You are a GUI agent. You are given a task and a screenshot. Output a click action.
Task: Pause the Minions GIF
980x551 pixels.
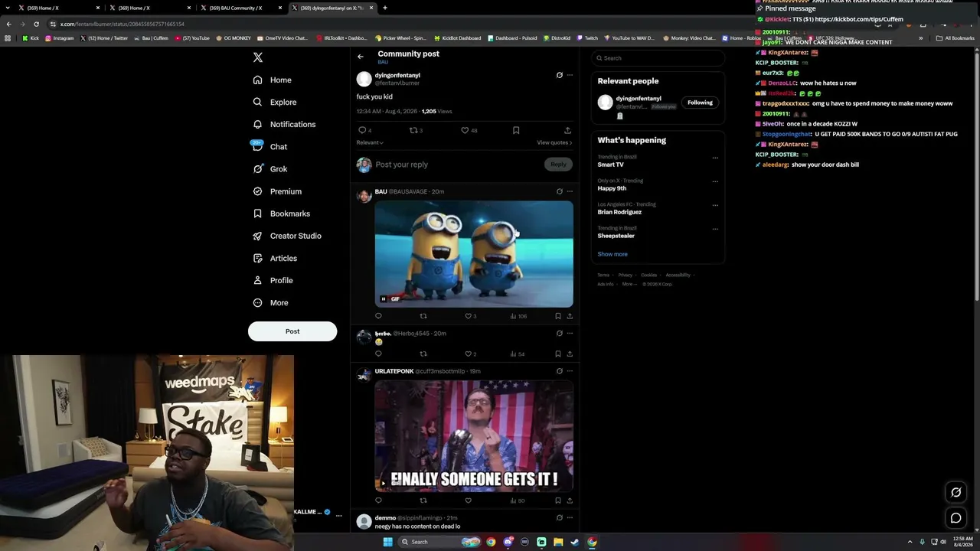384,299
